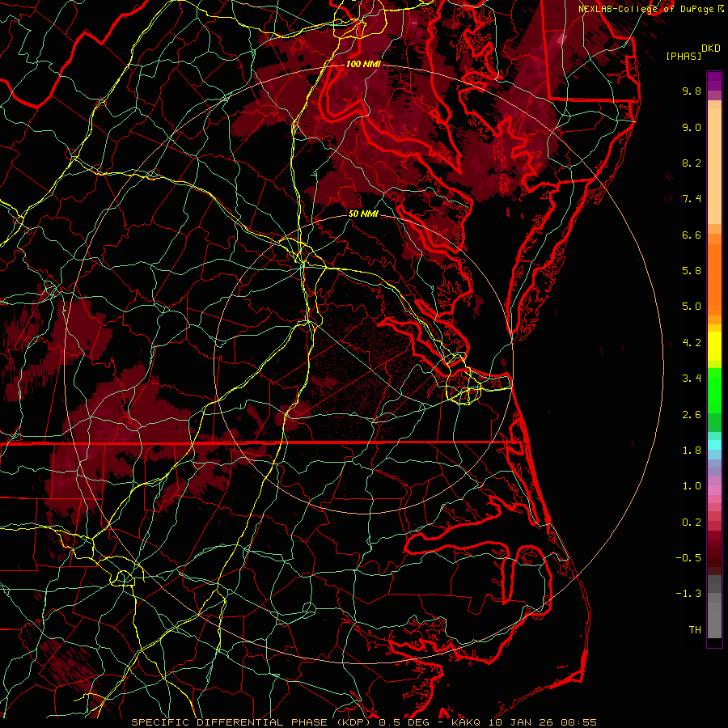Click the 5.0 scale value

click(692, 307)
